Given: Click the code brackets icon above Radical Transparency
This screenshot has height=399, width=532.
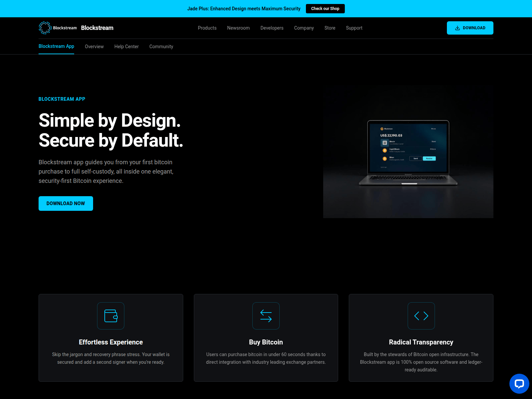Looking at the screenshot, I should (x=421, y=316).
